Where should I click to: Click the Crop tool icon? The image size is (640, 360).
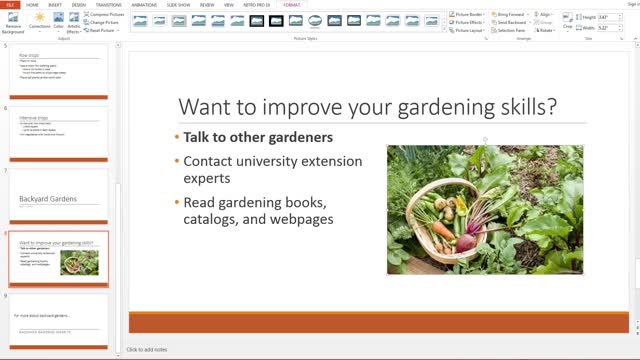pyautogui.click(x=567, y=17)
